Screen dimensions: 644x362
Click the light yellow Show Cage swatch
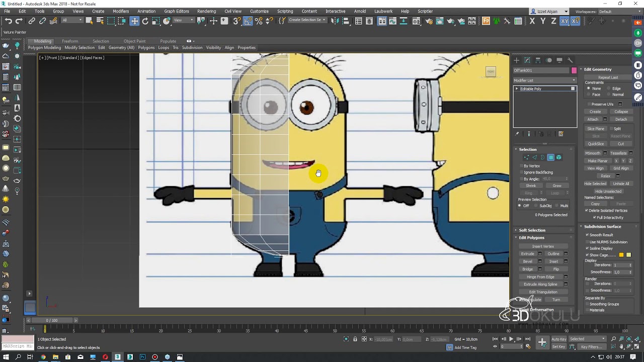coord(628,255)
